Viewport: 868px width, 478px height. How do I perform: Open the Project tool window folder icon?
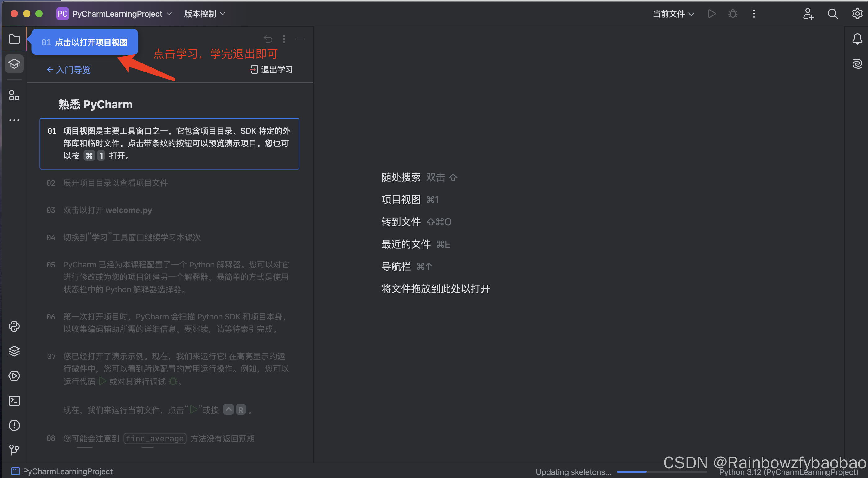14,39
